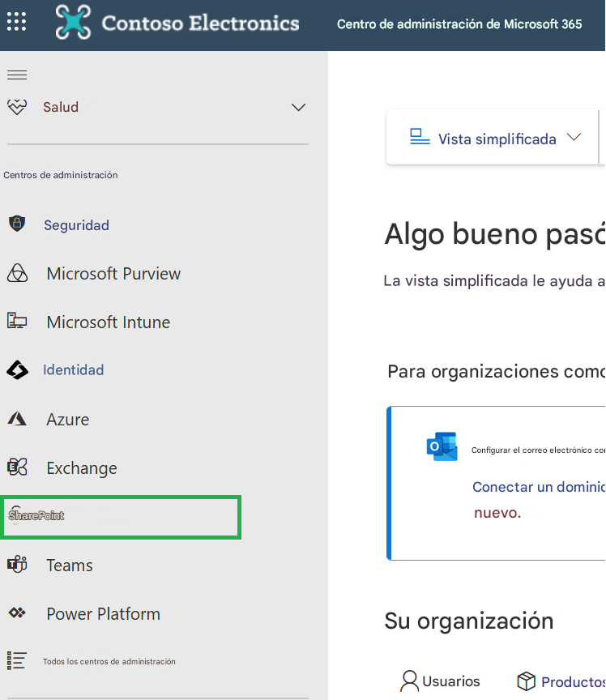Expand the Salud section chevron
The width and height of the screenshot is (606, 700).
pyautogui.click(x=298, y=108)
